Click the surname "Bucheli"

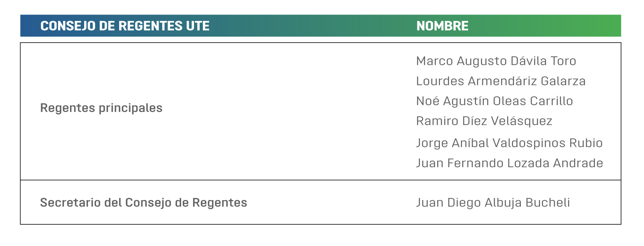547,203
